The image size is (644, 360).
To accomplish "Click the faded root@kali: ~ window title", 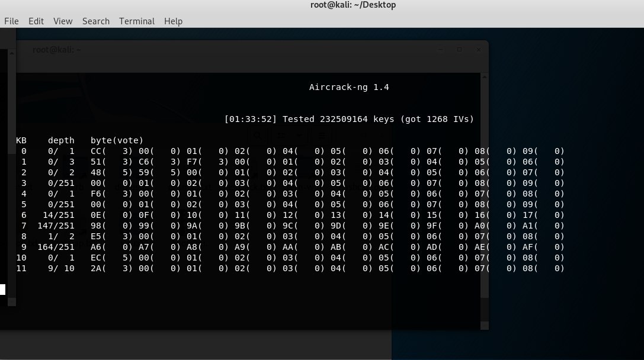I will [57, 50].
